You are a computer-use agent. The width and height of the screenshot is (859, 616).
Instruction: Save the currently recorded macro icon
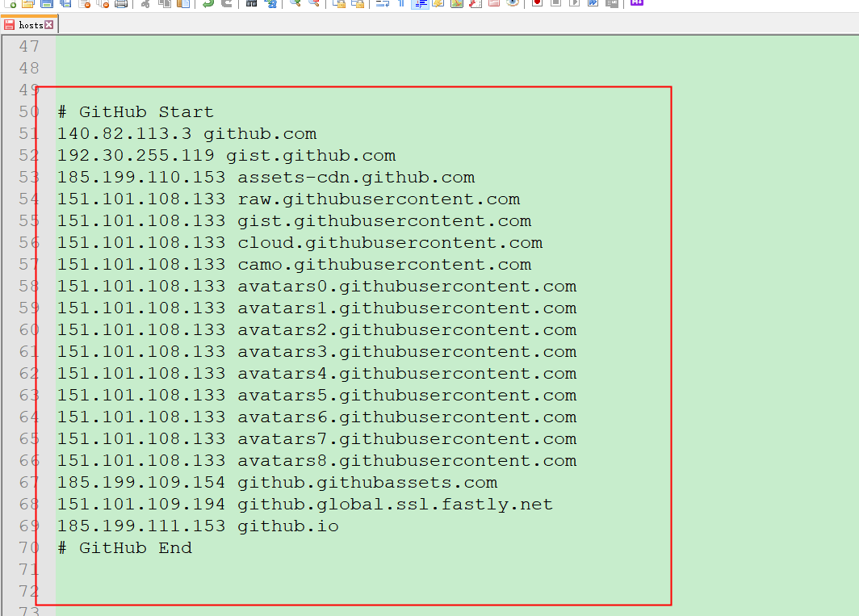point(612,2)
